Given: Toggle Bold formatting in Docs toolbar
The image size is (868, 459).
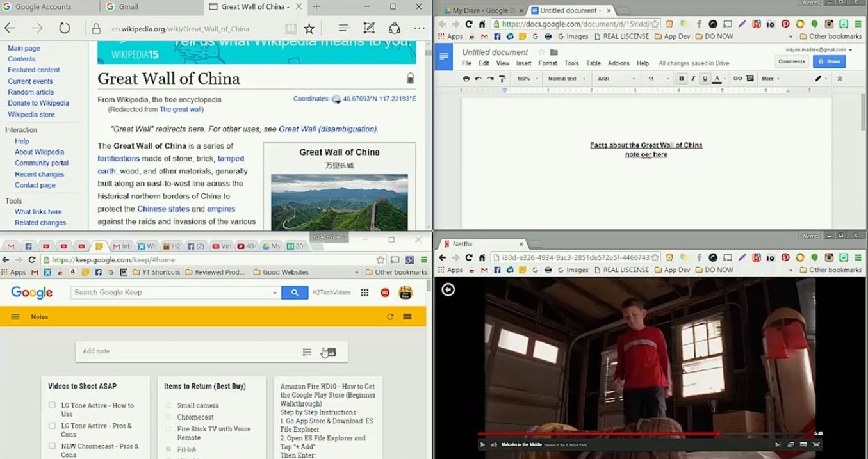Looking at the screenshot, I should pos(681,79).
